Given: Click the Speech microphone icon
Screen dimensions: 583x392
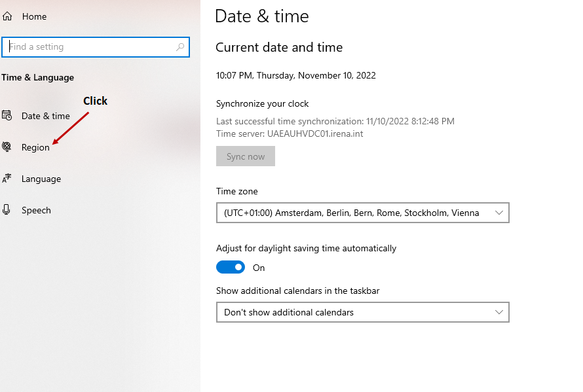Looking at the screenshot, I should (7, 209).
